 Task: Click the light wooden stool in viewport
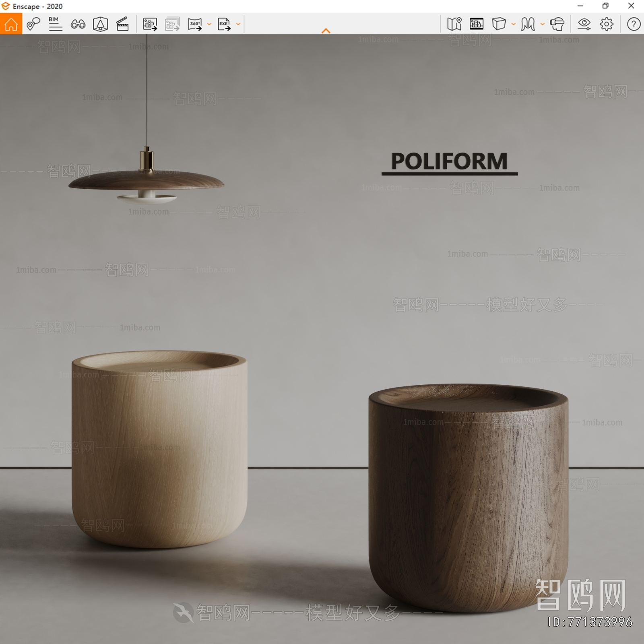click(x=159, y=449)
